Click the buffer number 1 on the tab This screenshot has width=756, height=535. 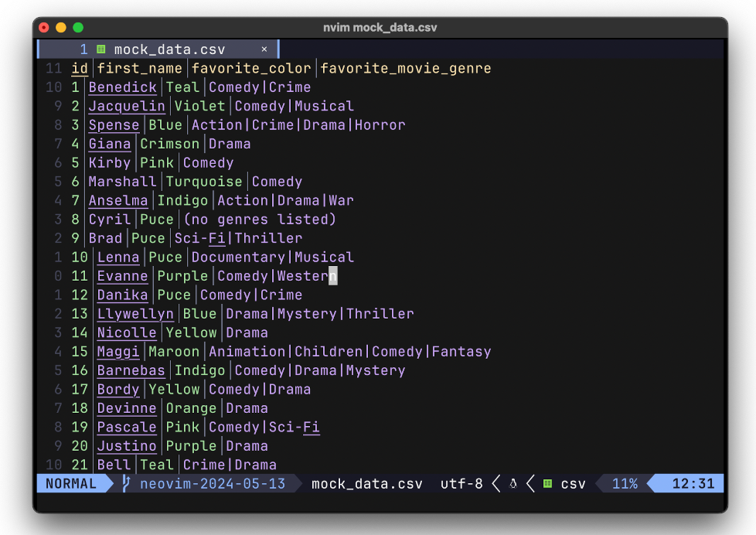(83, 48)
